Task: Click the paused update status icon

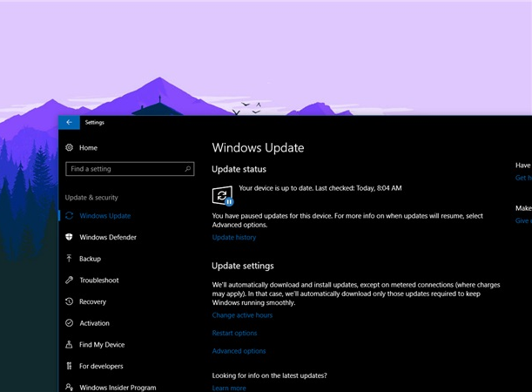Action: click(x=223, y=195)
